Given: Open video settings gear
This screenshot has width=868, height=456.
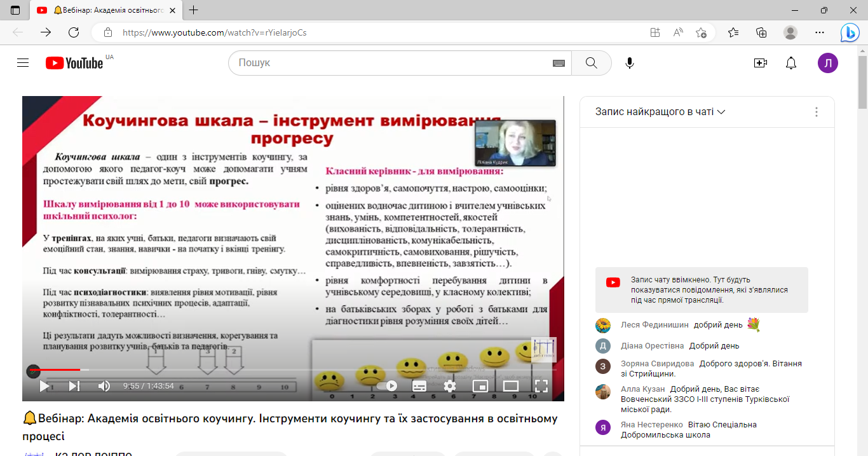Looking at the screenshot, I should (450, 385).
